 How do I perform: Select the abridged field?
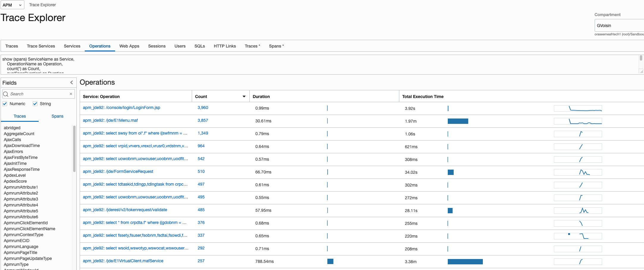[12, 128]
